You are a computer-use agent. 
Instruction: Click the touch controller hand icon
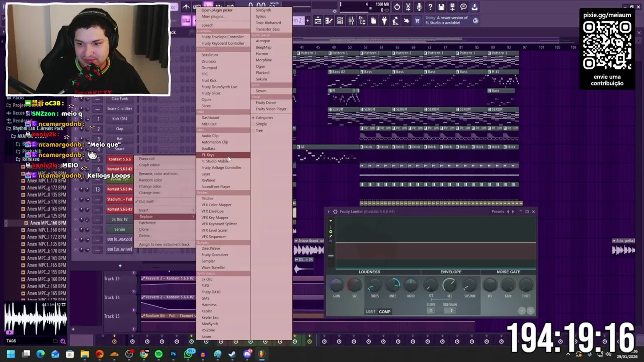(407, 21)
